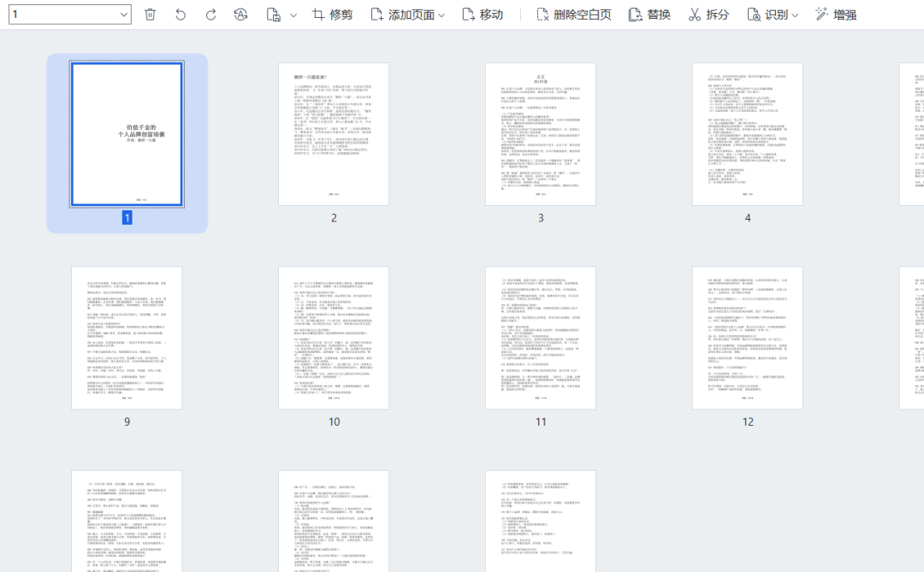Select the page 2 thumbnail
This screenshot has height=572, width=924.
tap(334, 134)
